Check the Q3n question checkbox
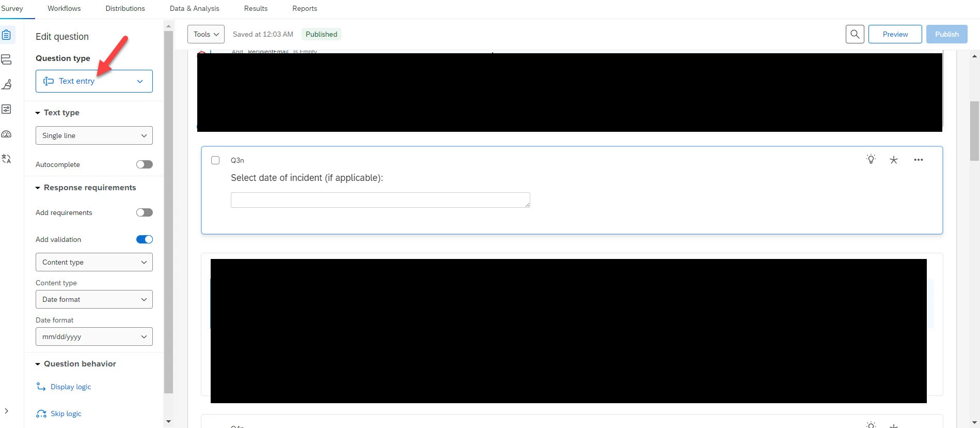This screenshot has width=980, height=428. (x=215, y=160)
